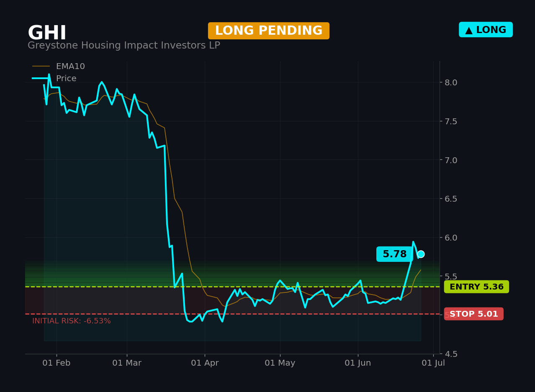The width and height of the screenshot is (535, 392).
Task: Click the 01 May axis label
Action: click(x=280, y=363)
